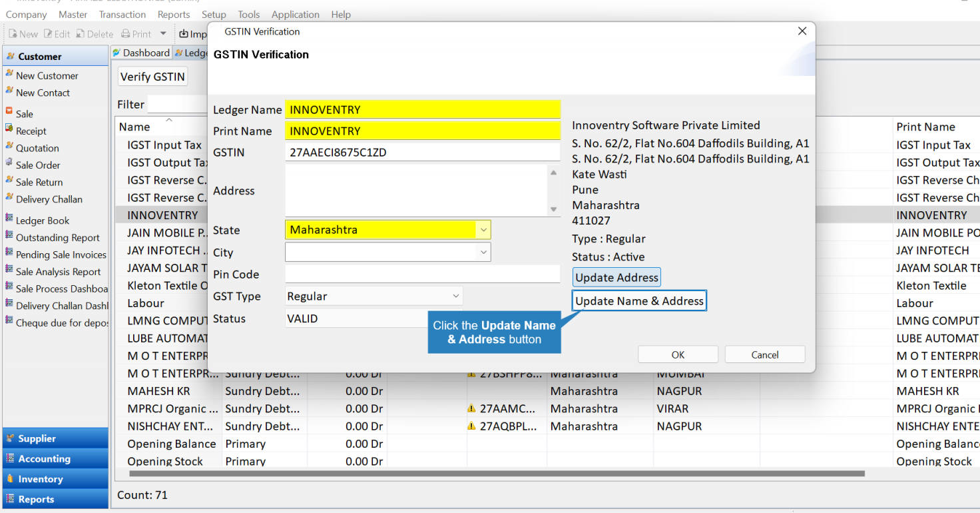This screenshot has width=980, height=513.
Task: Click the warning icon in NISHCHAY ENT row
Action: pyautogui.click(x=471, y=426)
